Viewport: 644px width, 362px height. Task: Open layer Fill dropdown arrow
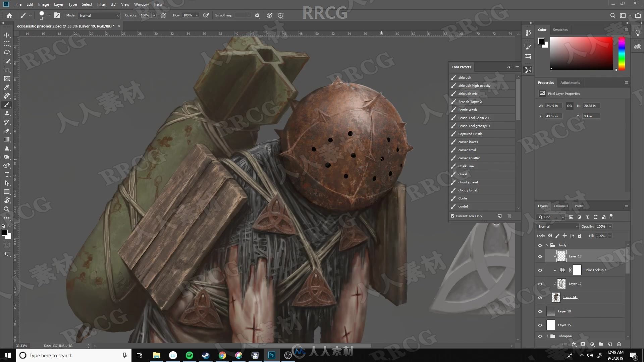610,236
